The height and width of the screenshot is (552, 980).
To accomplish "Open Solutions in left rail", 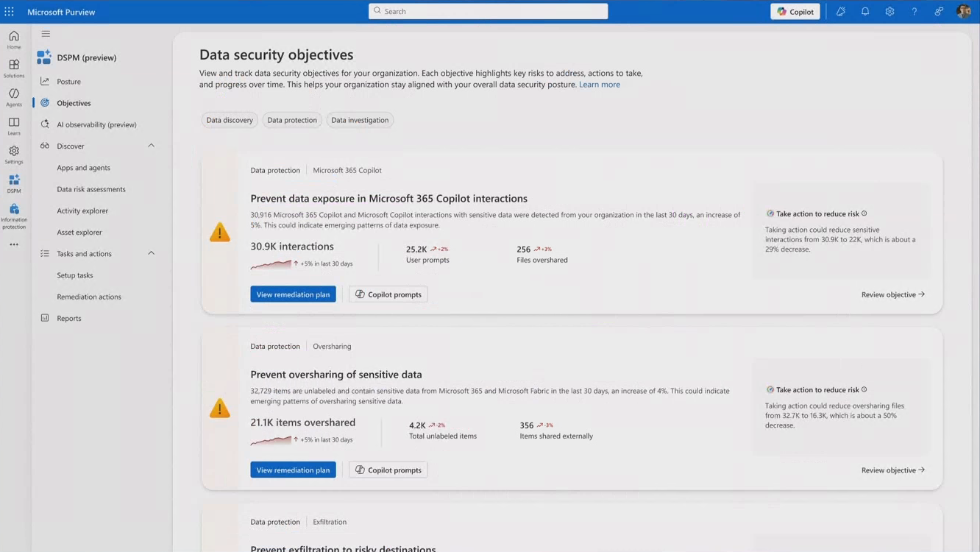I will pos(14,68).
